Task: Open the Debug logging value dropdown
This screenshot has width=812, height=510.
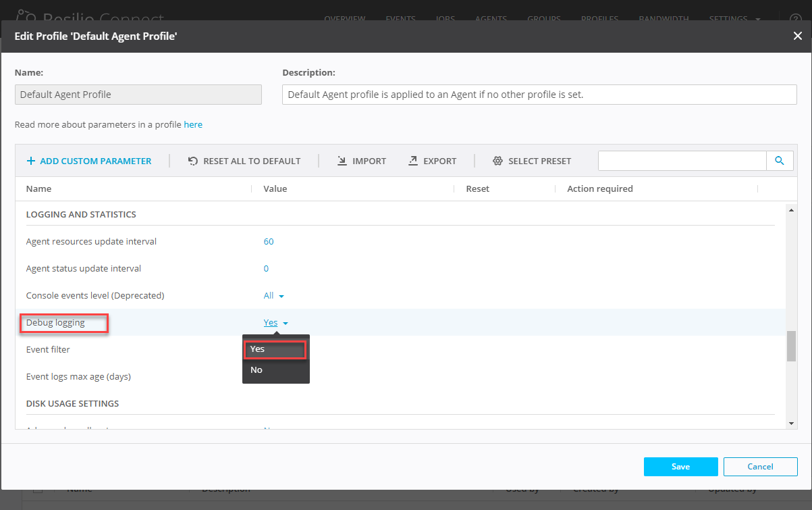Action: coord(275,323)
